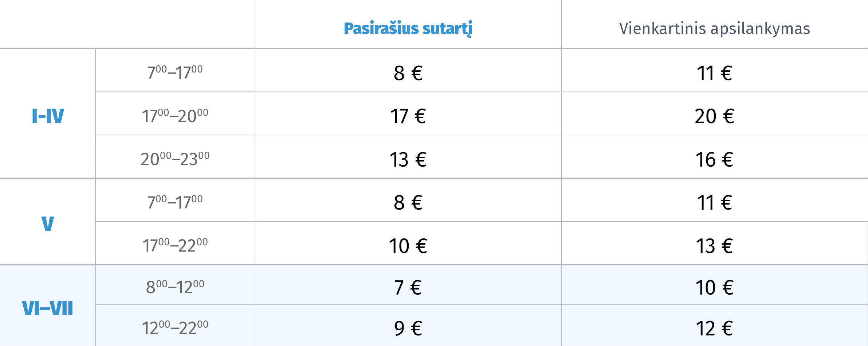Click the Pasirašius sutartį column header
This screenshot has width=868, height=346.
pyautogui.click(x=408, y=28)
